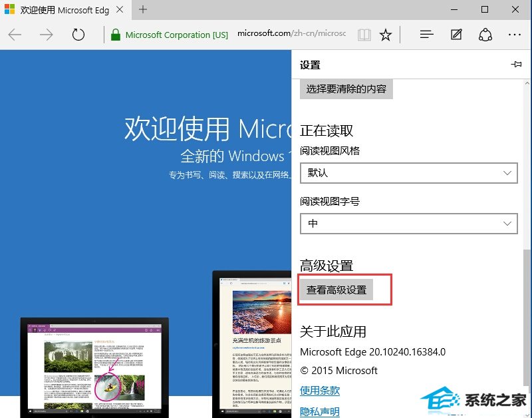Screen dimensions: 532x418
Task: Minimize the Edge window
Action: [454, 9]
